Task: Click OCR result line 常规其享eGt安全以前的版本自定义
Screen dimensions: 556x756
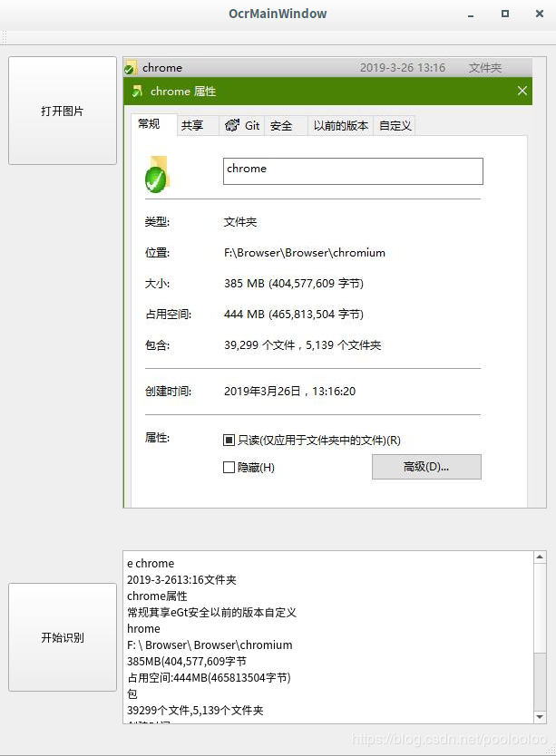Action: pos(211,612)
